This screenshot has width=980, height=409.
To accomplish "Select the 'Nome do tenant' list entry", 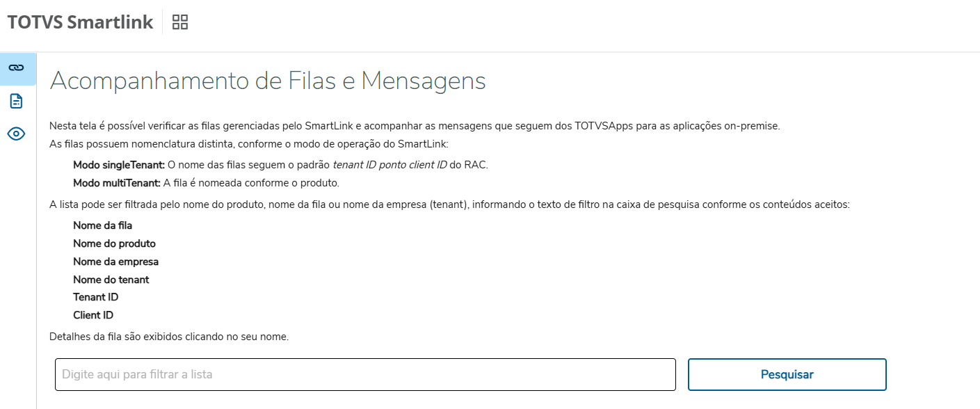I will 111,280.
